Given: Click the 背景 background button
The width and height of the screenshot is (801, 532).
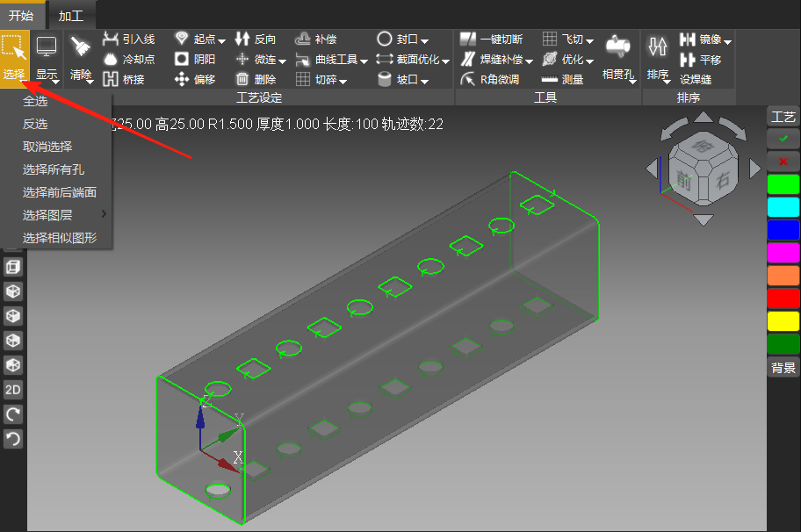Looking at the screenshot, I should [x=783, y=368].
